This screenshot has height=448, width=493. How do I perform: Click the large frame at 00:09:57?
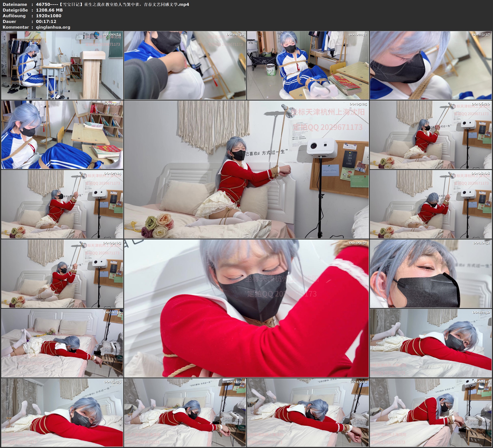(x=247, y=308)
